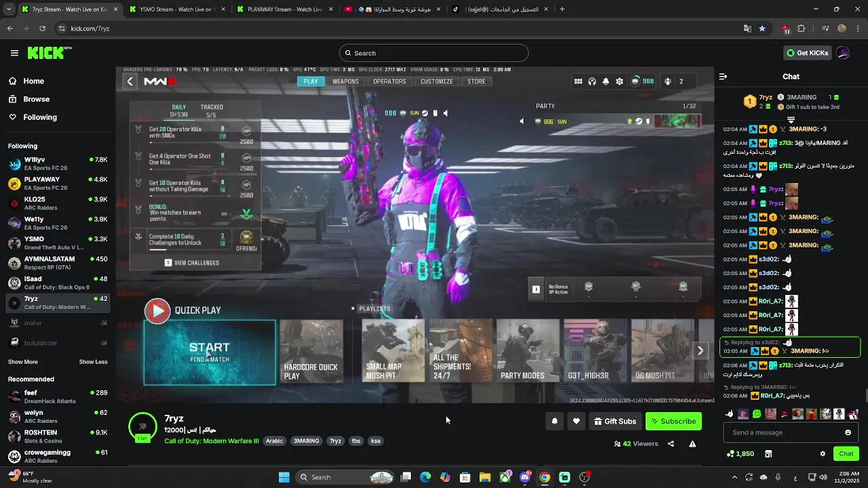Reload the page
868x488 pixels.
pyautogui.click(x=42, y=28)
